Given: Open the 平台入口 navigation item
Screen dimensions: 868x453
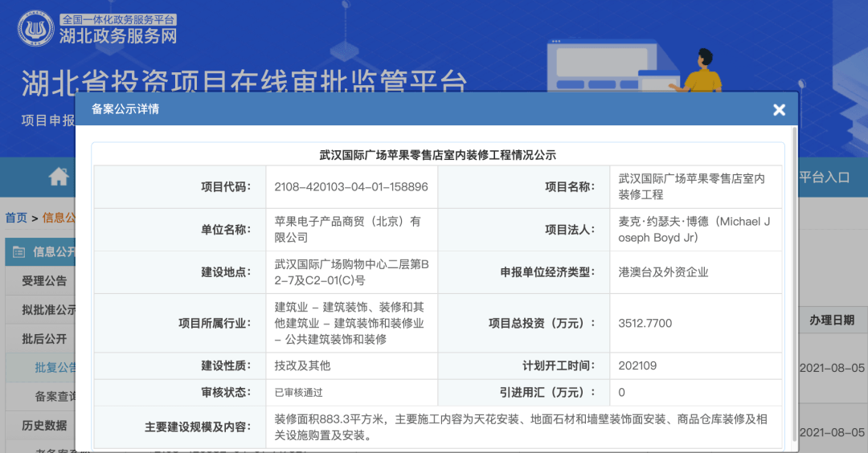Looking at the screenshot, I should click(825, 177).
